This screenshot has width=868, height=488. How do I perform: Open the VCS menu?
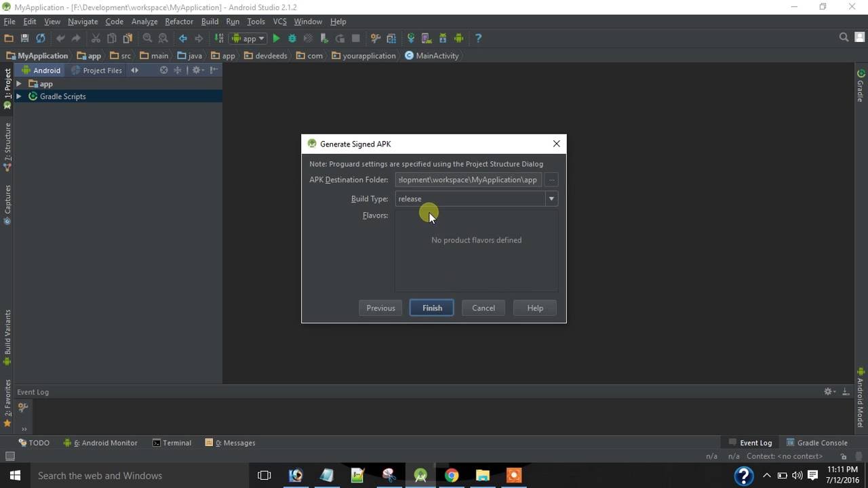click(x=279, y=22)
